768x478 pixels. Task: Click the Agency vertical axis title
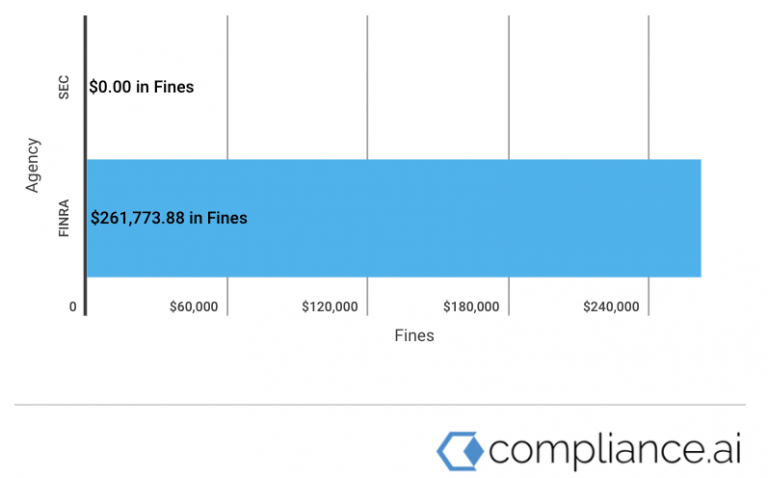[x=34, y=166]
